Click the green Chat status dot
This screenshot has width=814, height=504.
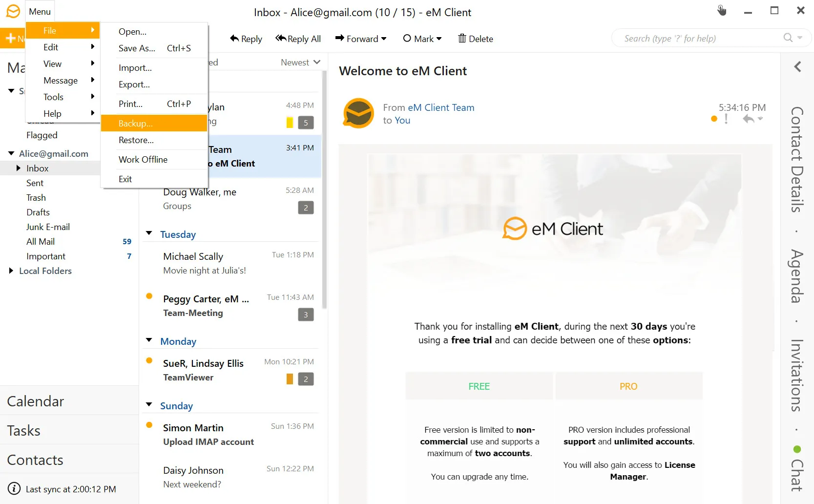coord(797,449)
